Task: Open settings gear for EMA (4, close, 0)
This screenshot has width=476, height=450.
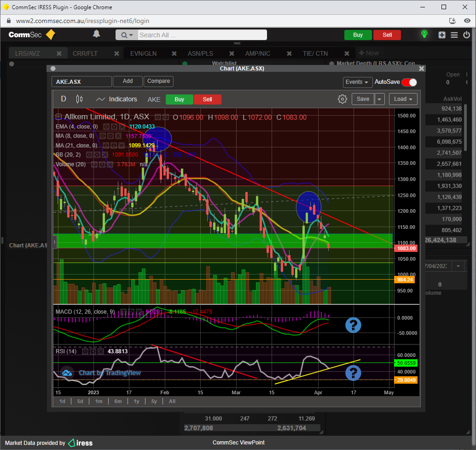Action: (x=114, y=127)
